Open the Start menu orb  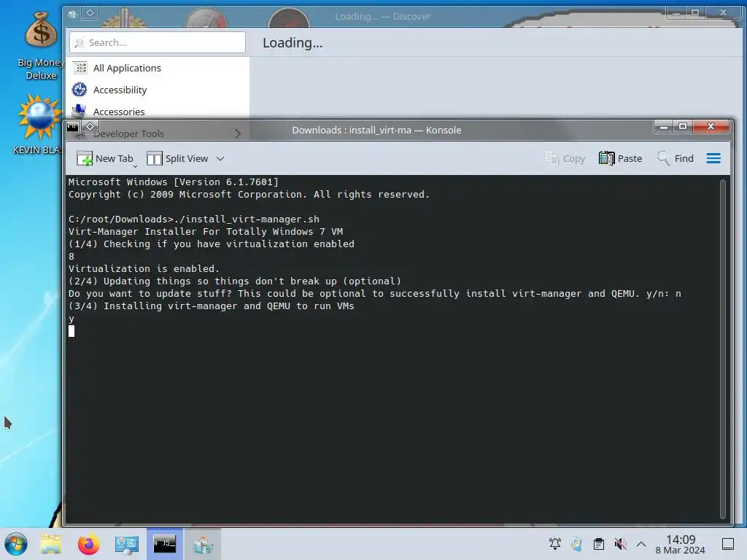pyautogui.click(x=16, y=544)
